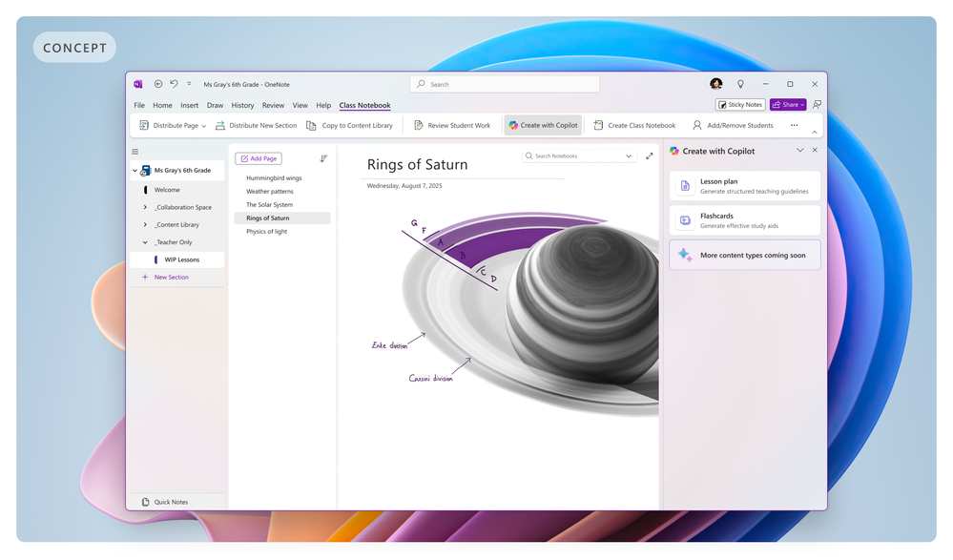Open the File menu

pyautogui.click(x=139, y=105)
